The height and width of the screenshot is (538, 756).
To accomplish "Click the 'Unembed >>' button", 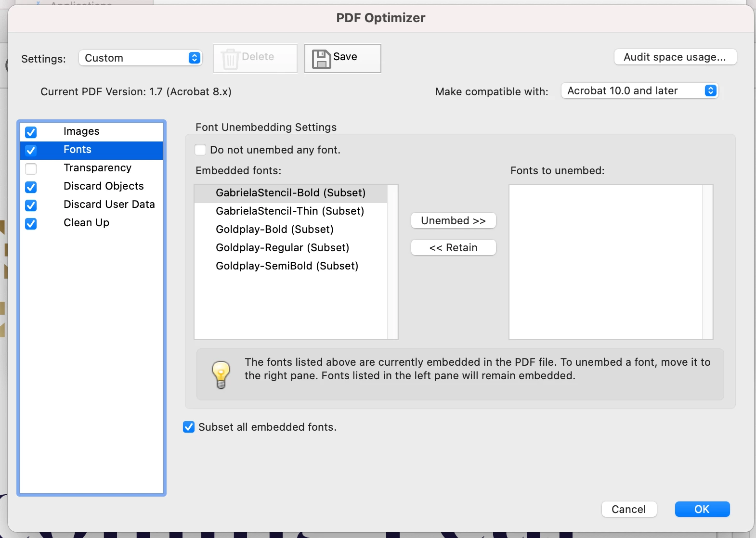I will pos(454,220).
